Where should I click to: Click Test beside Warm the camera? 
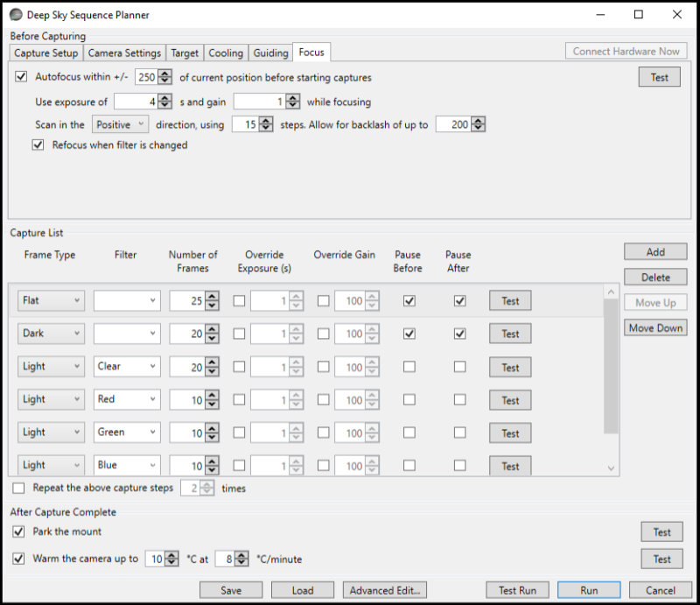coord(662,559)
